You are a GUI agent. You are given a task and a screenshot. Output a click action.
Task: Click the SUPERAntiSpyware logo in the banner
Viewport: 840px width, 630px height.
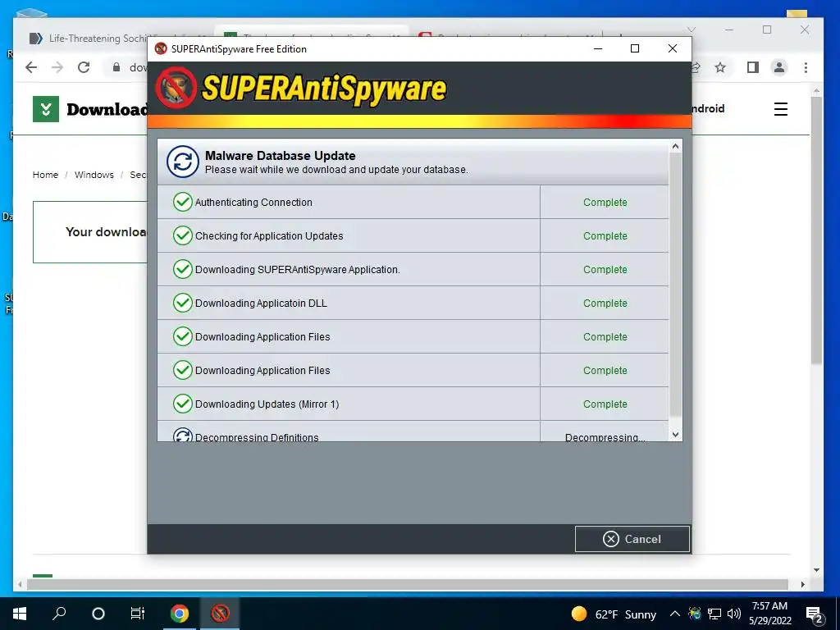[300, 88]
